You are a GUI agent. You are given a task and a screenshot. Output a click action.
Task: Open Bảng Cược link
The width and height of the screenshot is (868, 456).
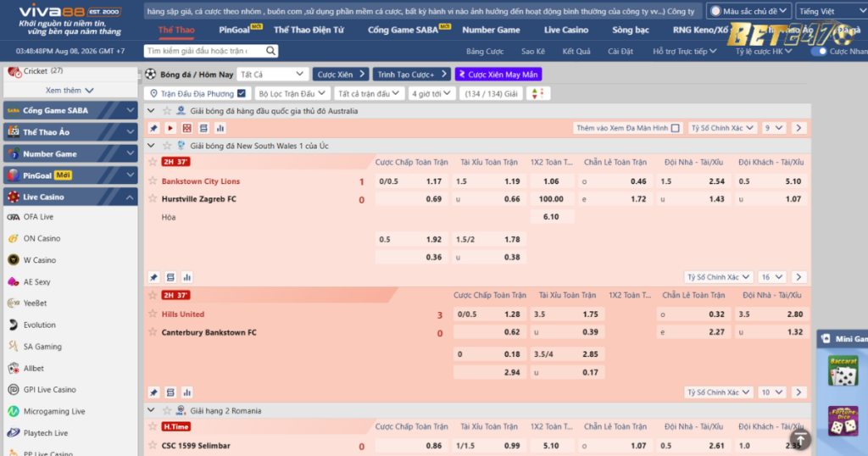tap(484, 51)
